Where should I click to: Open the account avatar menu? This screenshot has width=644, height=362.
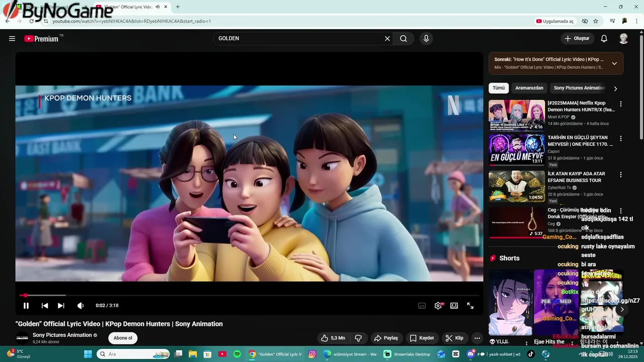(x=624, y=39)
